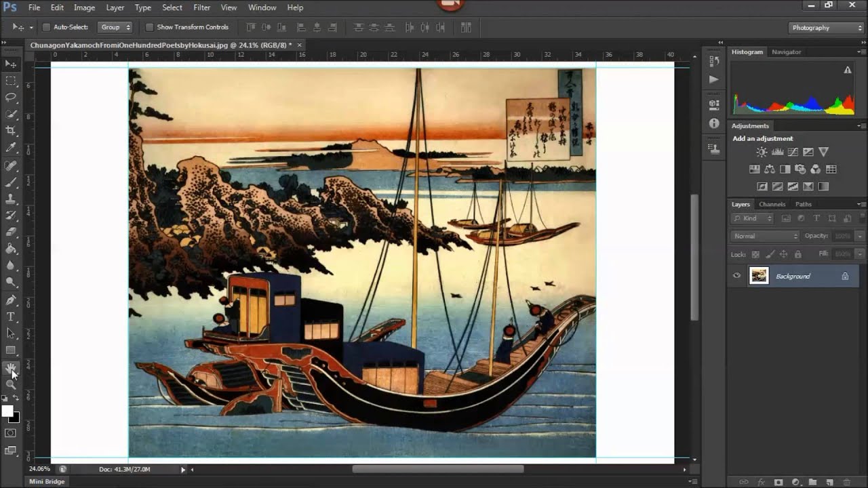This screenshot has height=488, width=868.
Task: Open the Info panel icon
Action: click(x=713, y=123)
